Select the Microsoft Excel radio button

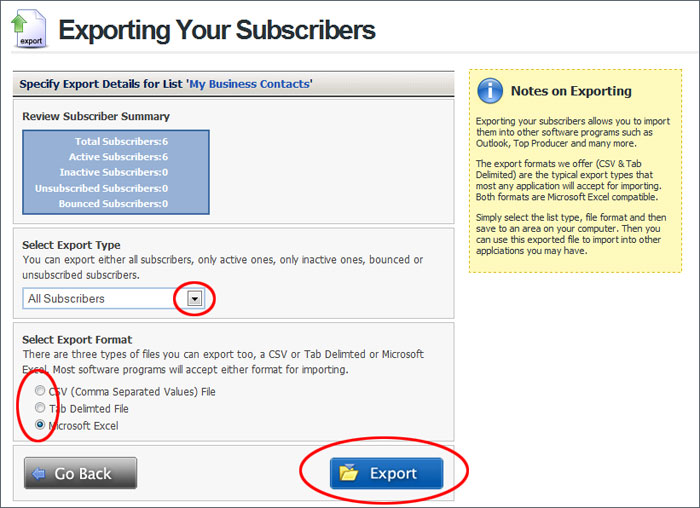40,425
